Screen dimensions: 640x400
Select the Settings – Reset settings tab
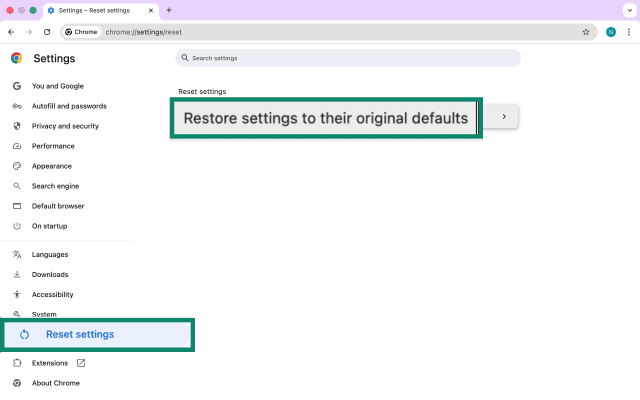click(x=101, y=11)
